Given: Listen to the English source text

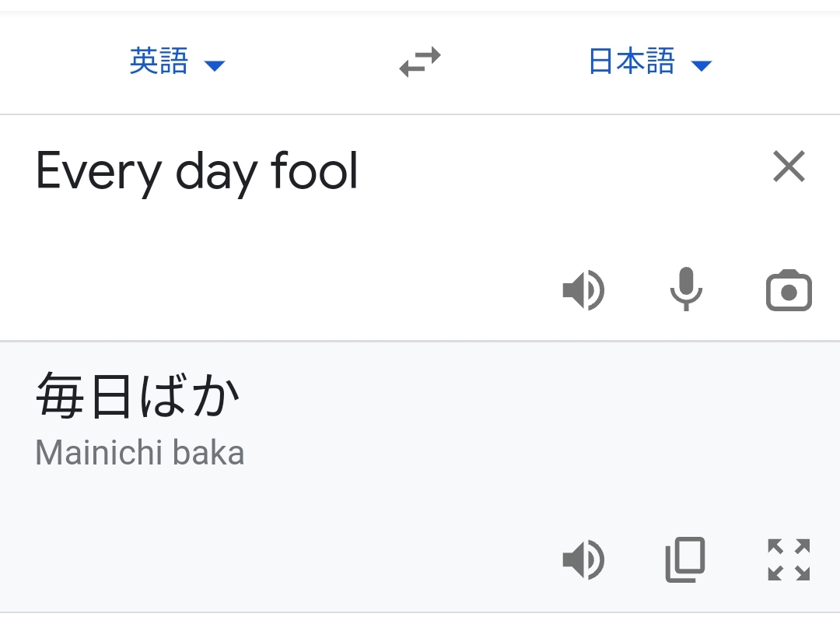Looking at the screenshot, I should 583,291.
